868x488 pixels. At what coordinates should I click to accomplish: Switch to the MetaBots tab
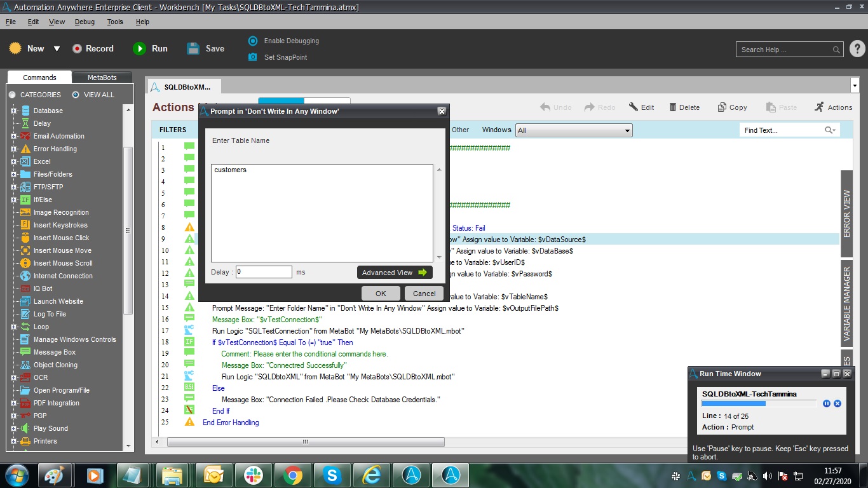(x=102, y=78)
